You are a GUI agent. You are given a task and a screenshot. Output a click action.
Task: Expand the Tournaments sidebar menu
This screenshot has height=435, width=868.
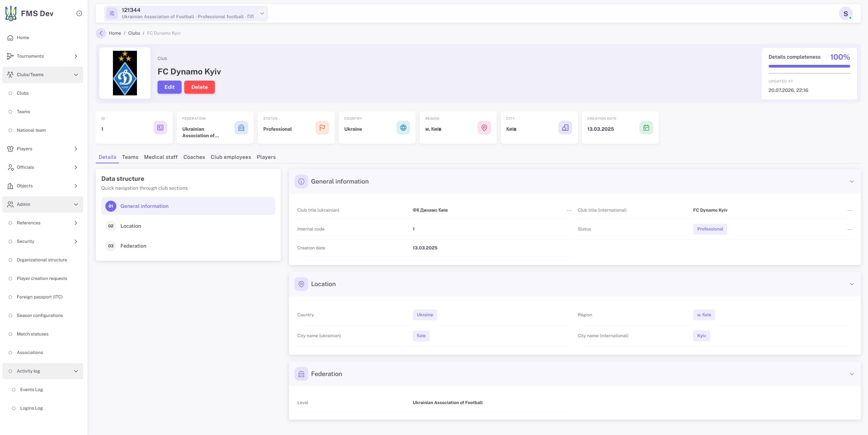click(43, 56)
